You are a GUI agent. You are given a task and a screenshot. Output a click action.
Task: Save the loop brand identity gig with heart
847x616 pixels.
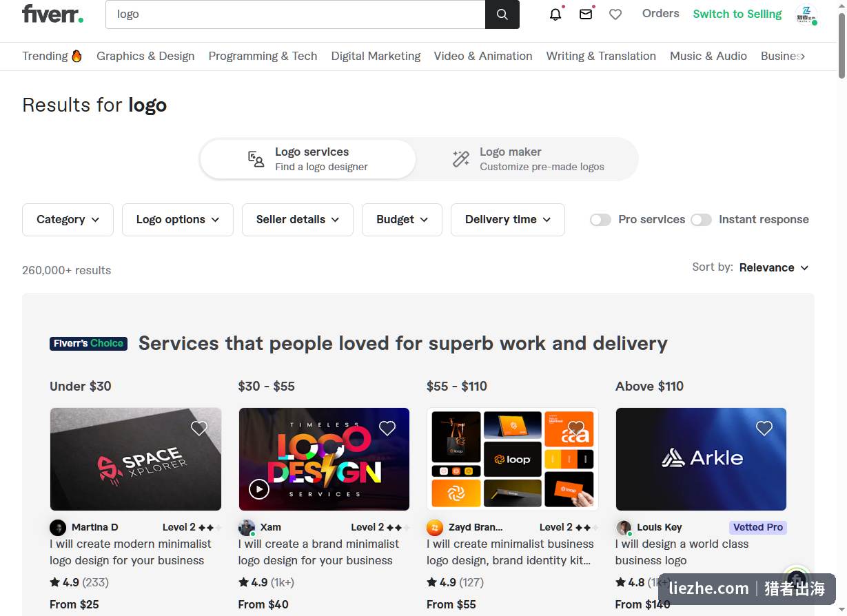coord(576,429)
